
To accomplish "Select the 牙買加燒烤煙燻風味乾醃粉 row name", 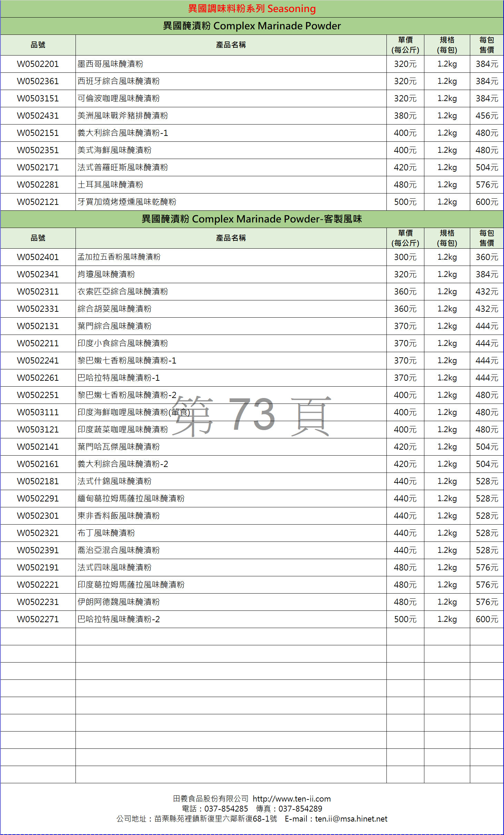I will [x=127, y=202].
